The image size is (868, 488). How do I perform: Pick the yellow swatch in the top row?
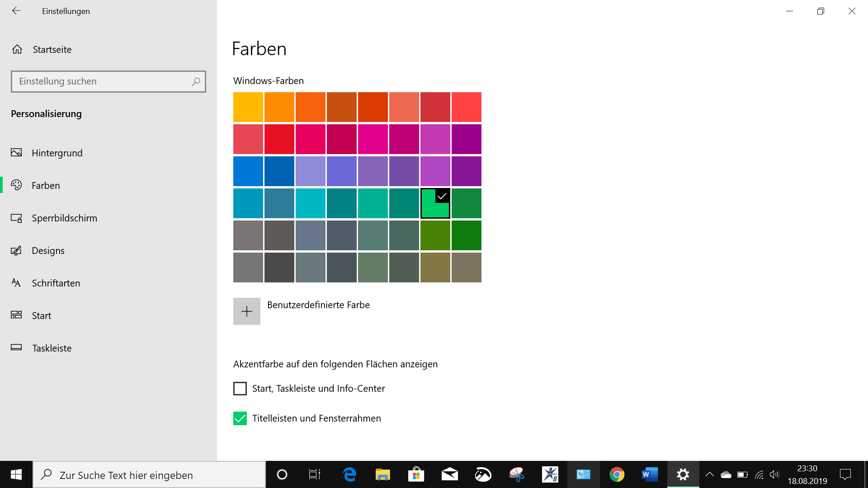coord(248,107)
